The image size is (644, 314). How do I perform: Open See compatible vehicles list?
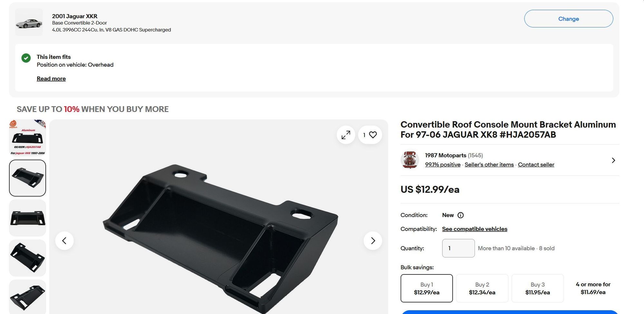(475, 229)
